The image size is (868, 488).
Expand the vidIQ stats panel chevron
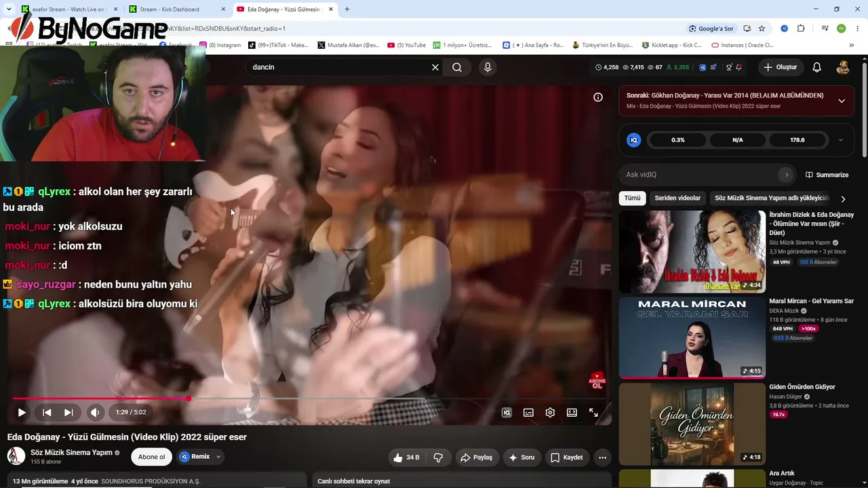click(841, 140)
